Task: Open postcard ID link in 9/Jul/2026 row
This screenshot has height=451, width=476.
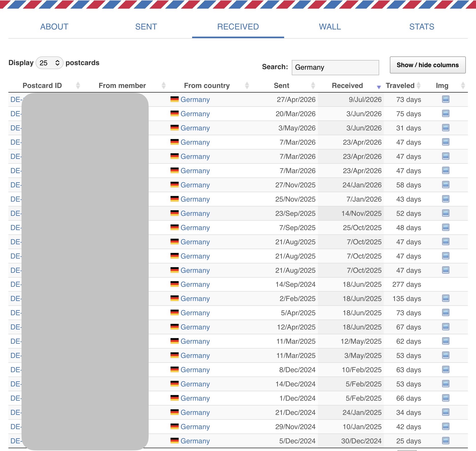Action: point(16,99)
